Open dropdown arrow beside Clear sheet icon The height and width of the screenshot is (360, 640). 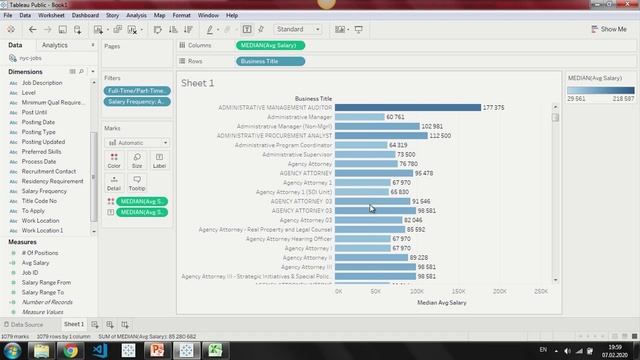coord(142,30)
